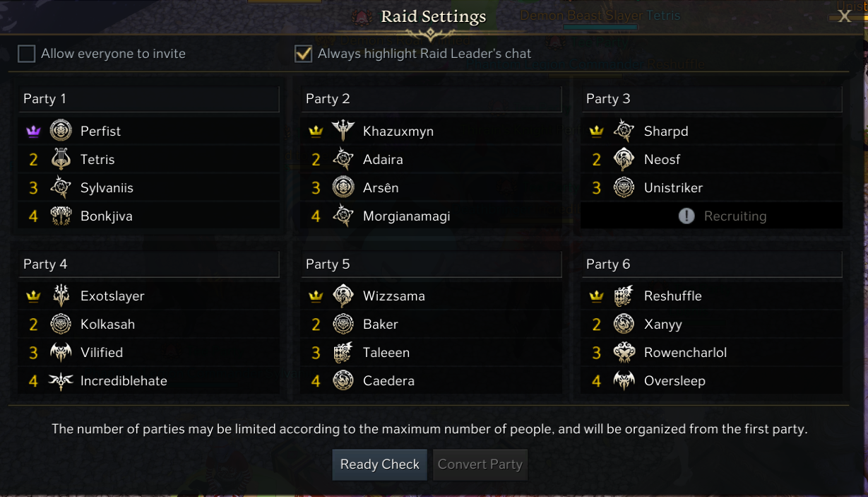
Task: Click the class icon beside Khazuxmyn
Action: click(343, 131)
